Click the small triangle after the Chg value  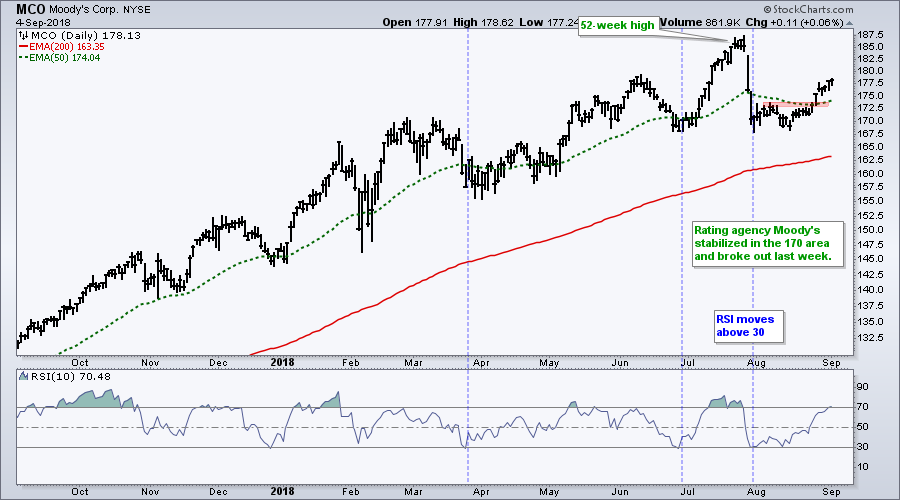pos(849,23)
